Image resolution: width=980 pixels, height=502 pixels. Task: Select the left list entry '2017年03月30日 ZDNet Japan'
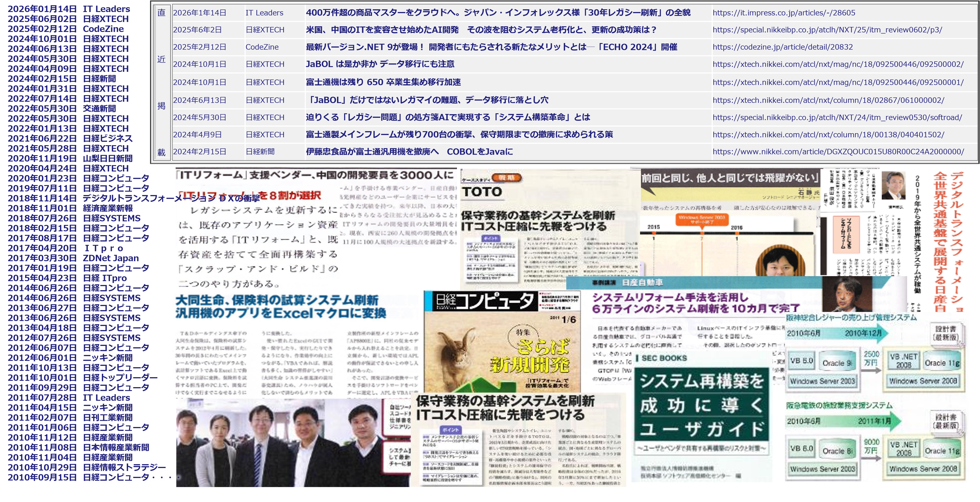[73, 258]
